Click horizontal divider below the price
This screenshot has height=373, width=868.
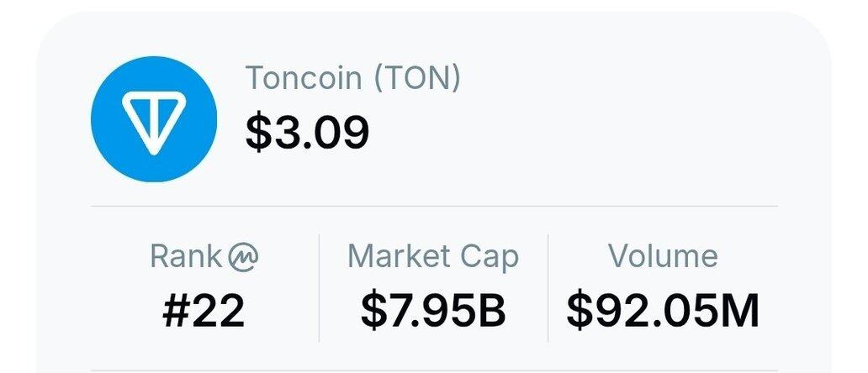[434, 206]
